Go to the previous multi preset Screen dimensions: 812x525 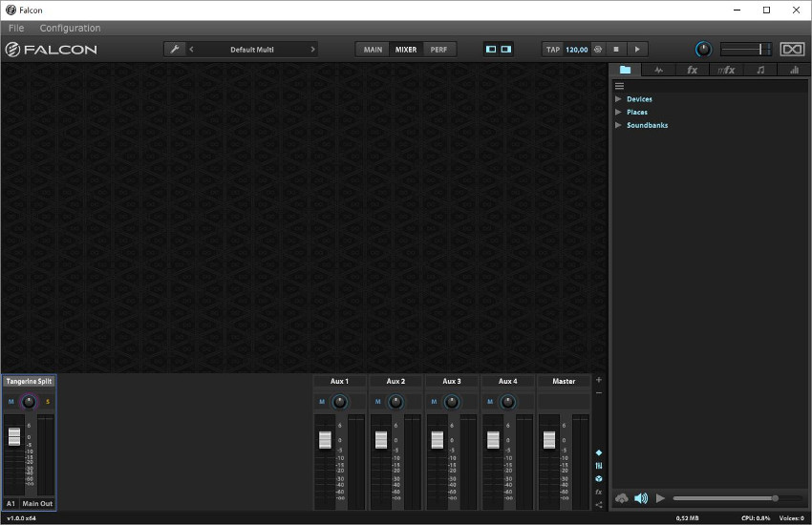(x=192, y=49)
